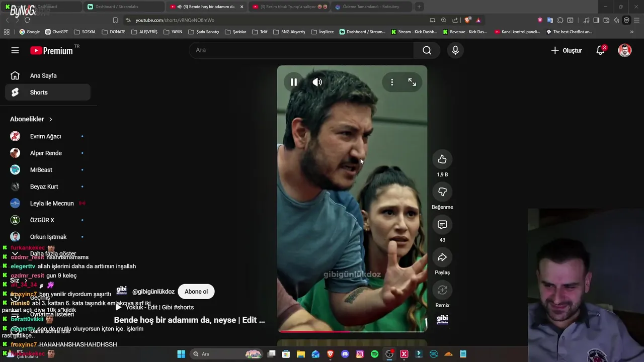Switch to the Ödeme Tamamlandı - Botcubey tab

[372, 7]
